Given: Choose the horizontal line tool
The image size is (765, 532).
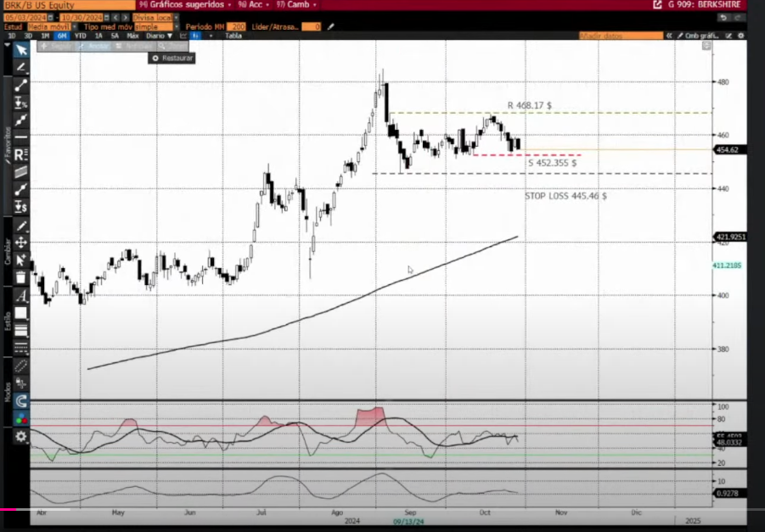Looking at the screenshot, I should (21, 137).
